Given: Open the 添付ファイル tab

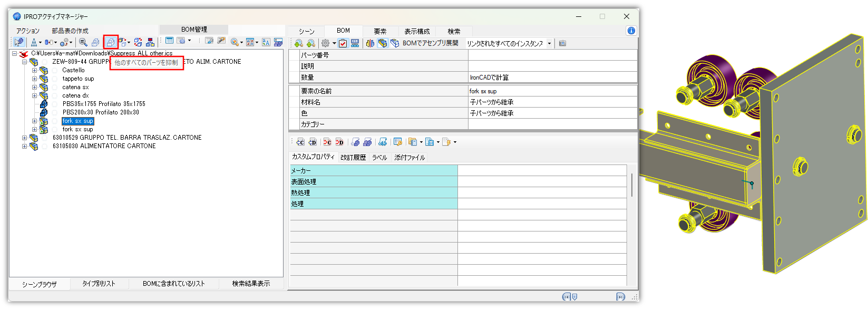Looking at the screenshot, I should tap(409, 157).
